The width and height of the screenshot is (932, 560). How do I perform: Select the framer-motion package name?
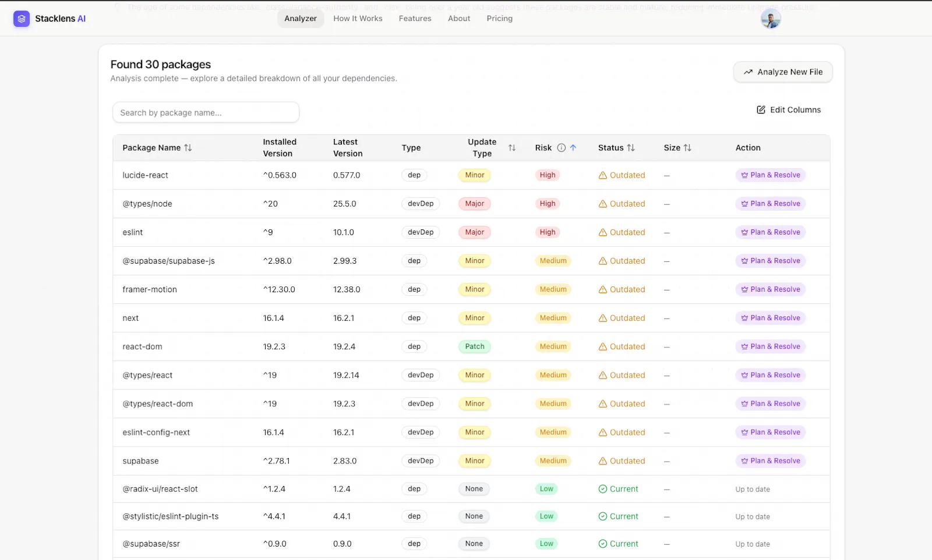[x=150, y=289]
